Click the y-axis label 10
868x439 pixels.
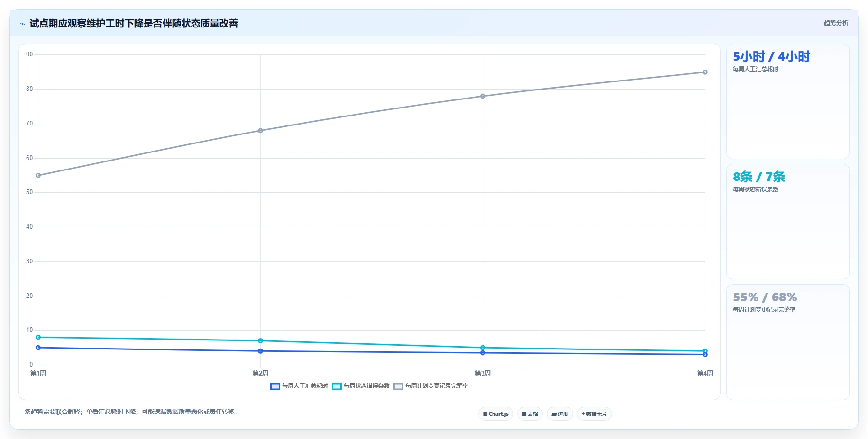pyautogui.click(x=29, y=330)
